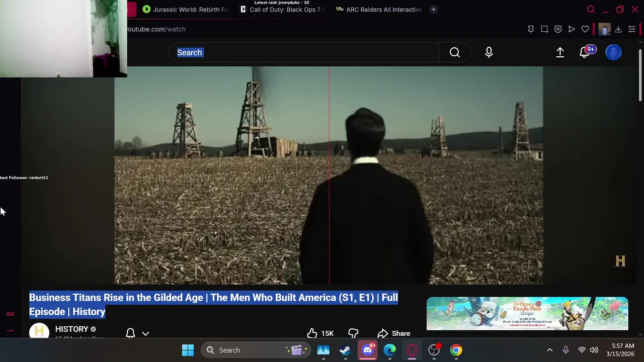Open the HISTORY channel name link
The width and height of the screenshot is (644, 362).
tap(71, 329)
